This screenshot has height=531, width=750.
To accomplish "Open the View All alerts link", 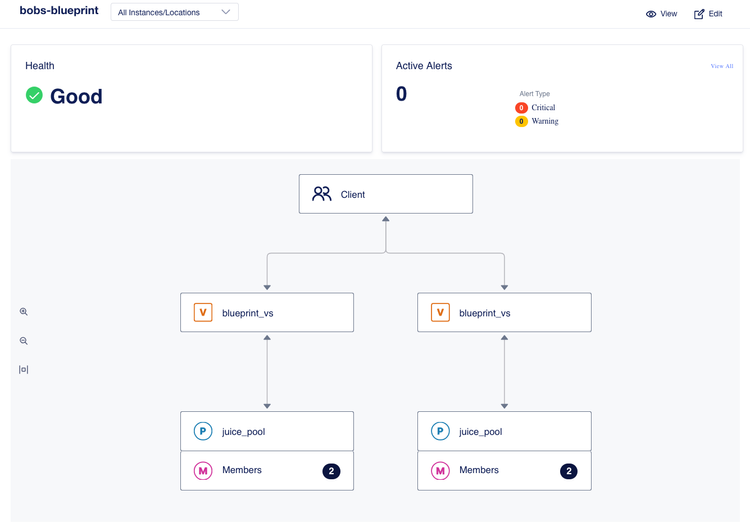I will pyautogui.click(x=722, y=66).
